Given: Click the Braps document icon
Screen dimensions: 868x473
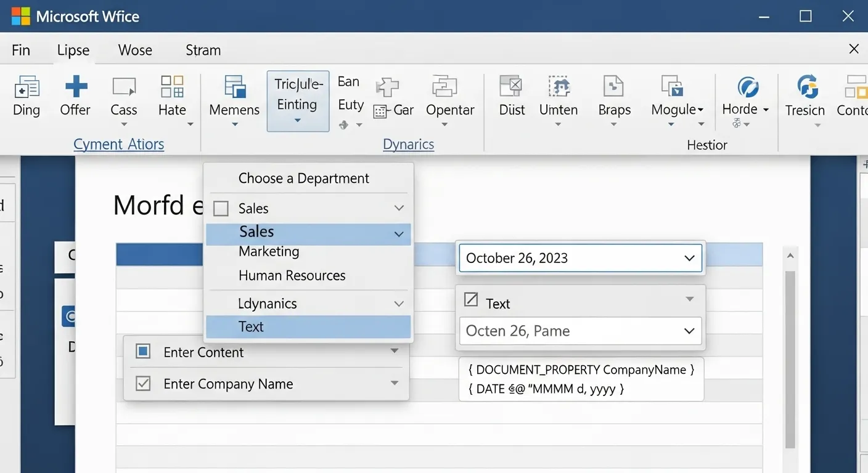Looking at the screenshot, I should 613,87.
